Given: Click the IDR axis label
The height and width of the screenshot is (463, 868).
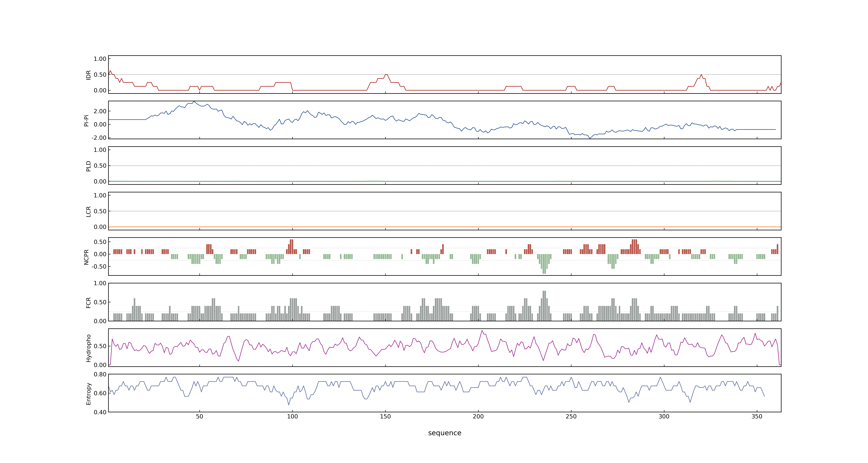Looking at the screenshot, I should point(89,75).
